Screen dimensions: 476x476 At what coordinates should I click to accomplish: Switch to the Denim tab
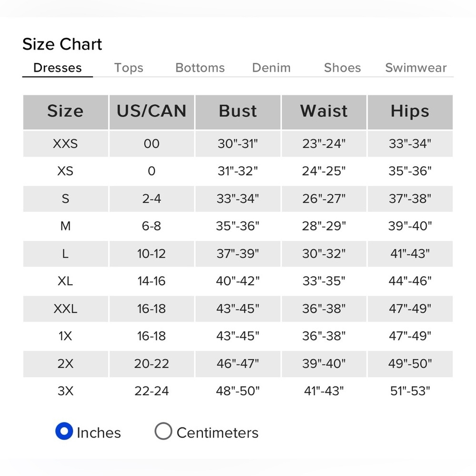pos(271,68)
